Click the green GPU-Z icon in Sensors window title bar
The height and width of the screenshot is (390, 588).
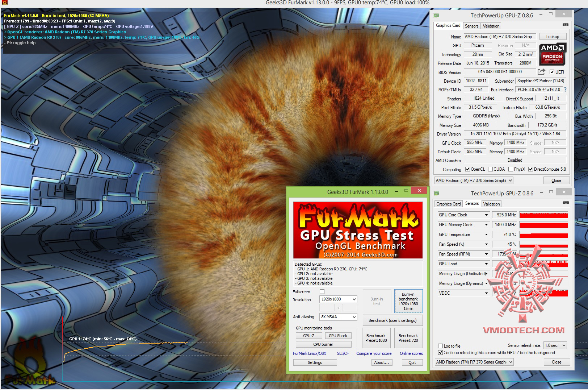(x=437, y=193)
